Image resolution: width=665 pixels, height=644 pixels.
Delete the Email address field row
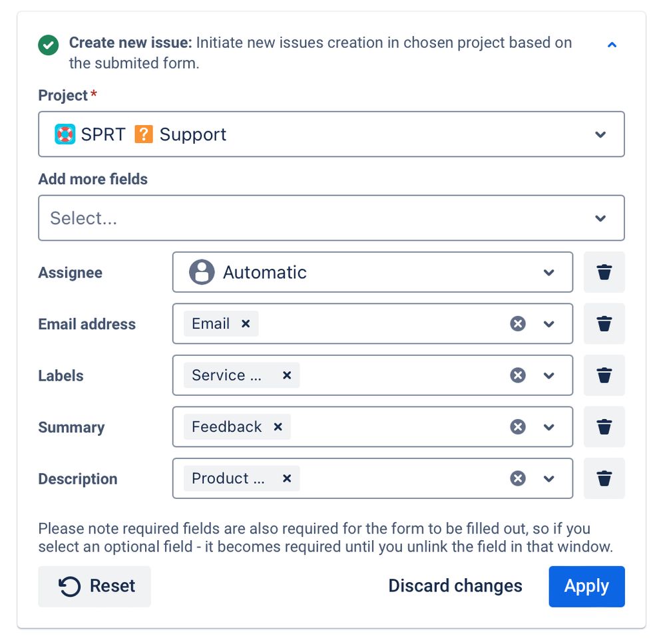(x=604, y=324)
